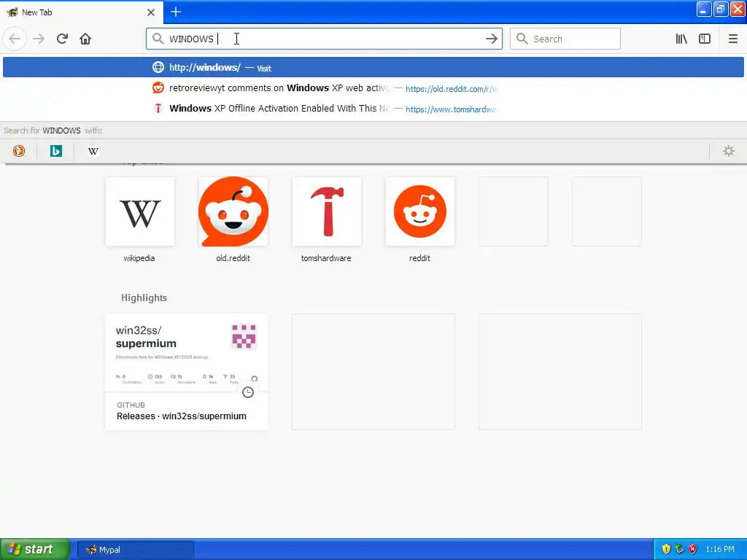747x560 pixels.
Task: Click the Go arrow in address bar
Action: (491, 39)
